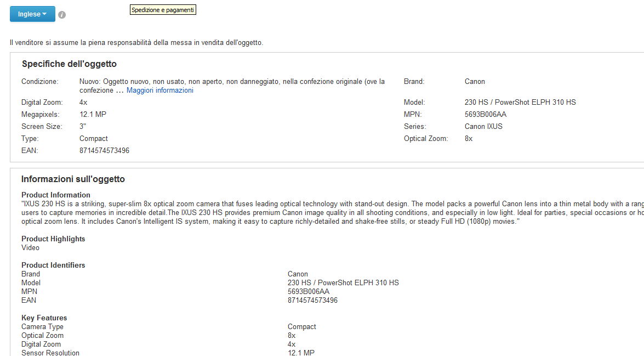Image resolution: width=644 pixels, height=356 pixels.
Task: Click "Canon" under Product Identifiers
Action: (298, 274)
